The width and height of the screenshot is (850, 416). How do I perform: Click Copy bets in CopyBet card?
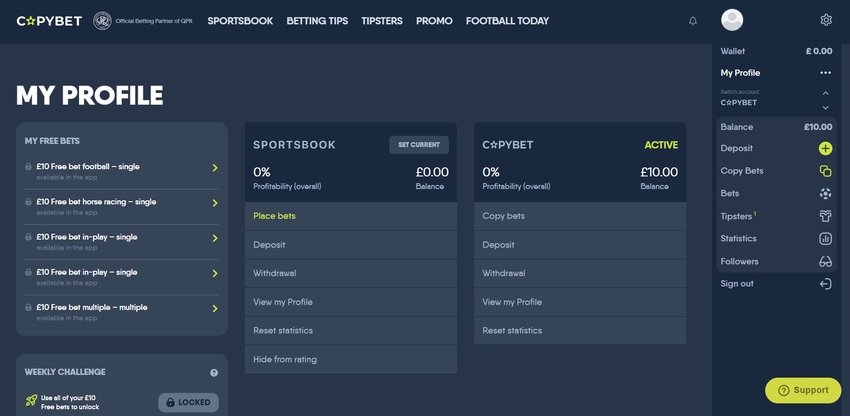click(x=580, y=216)
